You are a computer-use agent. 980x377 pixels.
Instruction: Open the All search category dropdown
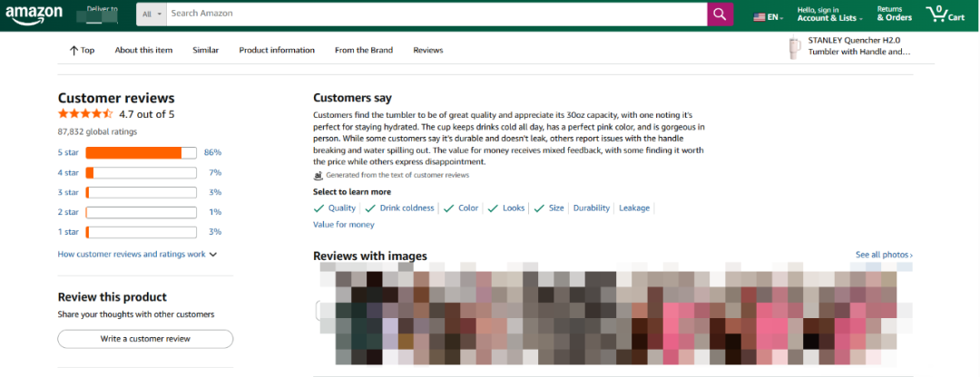152,14
